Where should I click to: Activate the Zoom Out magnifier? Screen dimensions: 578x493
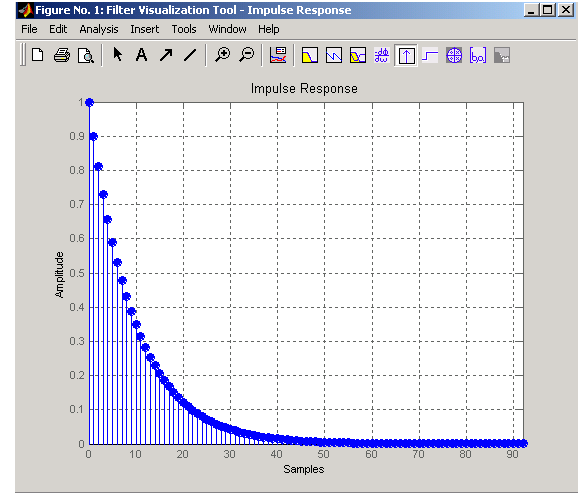click(x=246, y=55)
